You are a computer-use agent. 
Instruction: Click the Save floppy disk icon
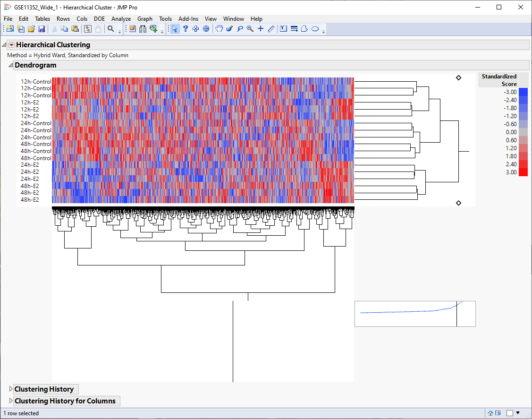(x=42, y=29)
